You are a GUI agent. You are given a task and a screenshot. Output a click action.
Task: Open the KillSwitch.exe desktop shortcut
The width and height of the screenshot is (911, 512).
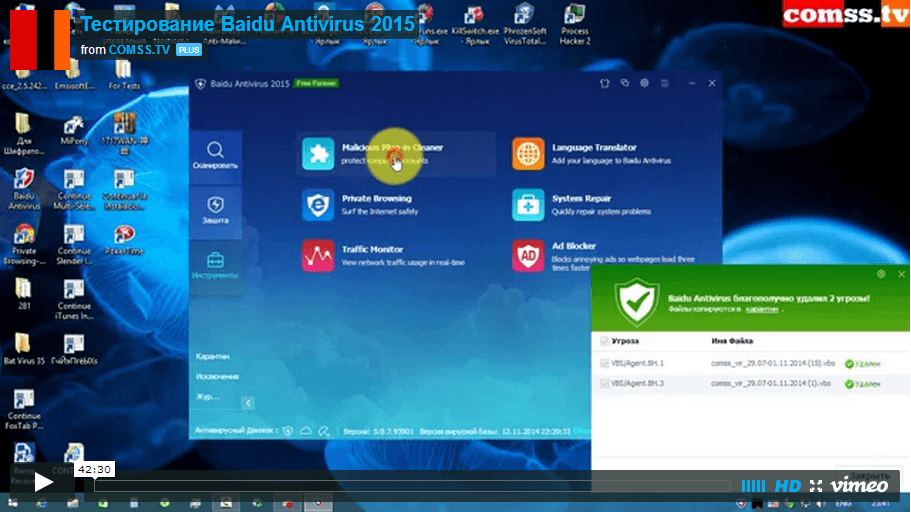point(475,24)
